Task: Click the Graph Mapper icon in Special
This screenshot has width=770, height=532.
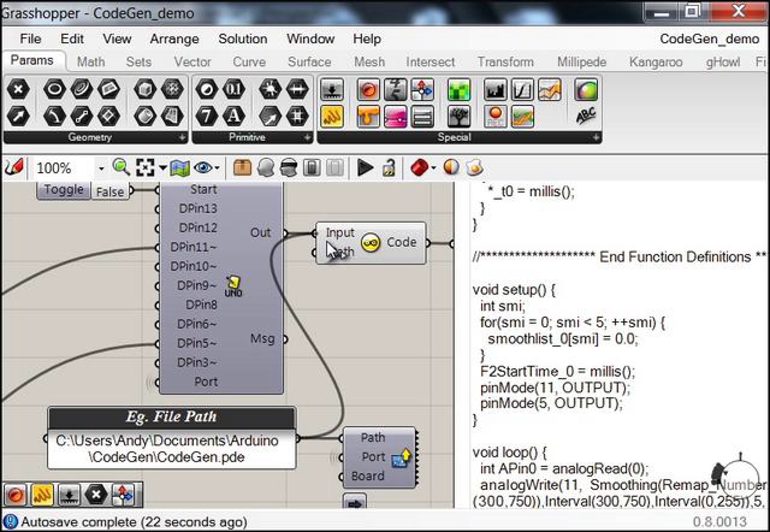Action: pos(522,89)
